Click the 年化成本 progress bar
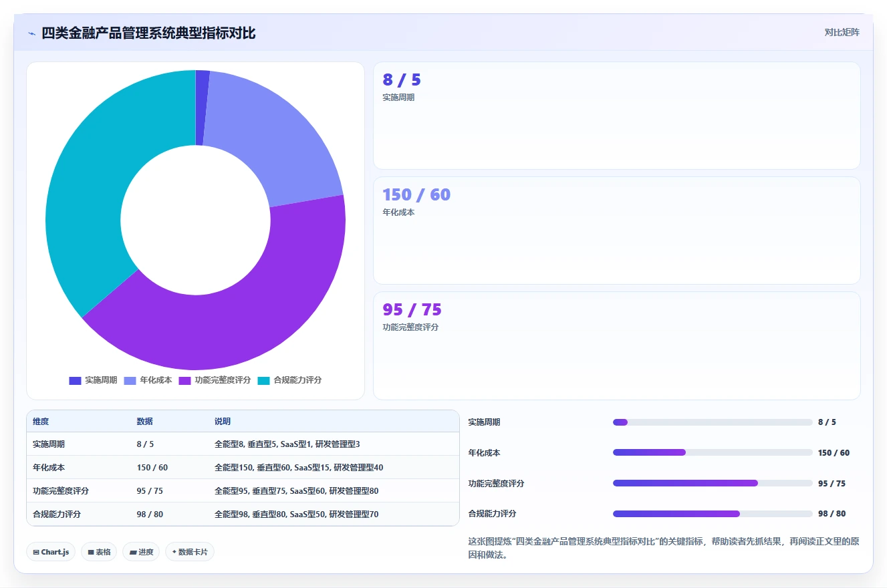The image size is (887, 588). [713, 452]
